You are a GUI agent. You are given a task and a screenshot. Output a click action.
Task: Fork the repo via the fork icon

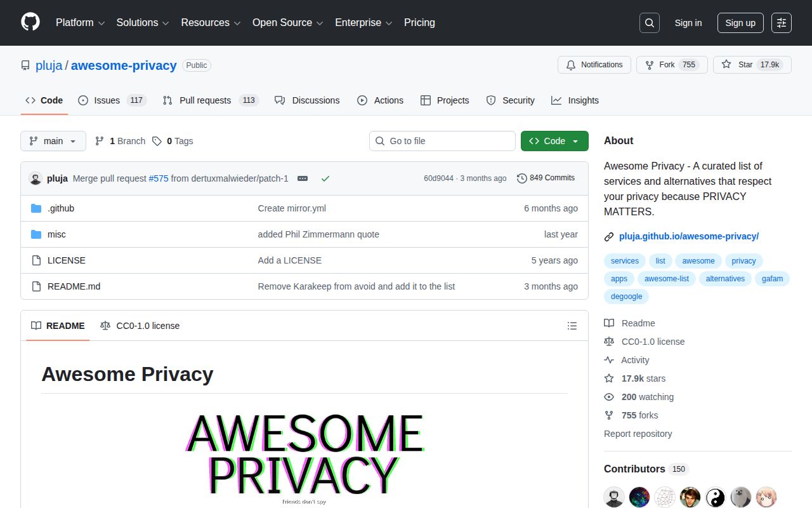648,64
